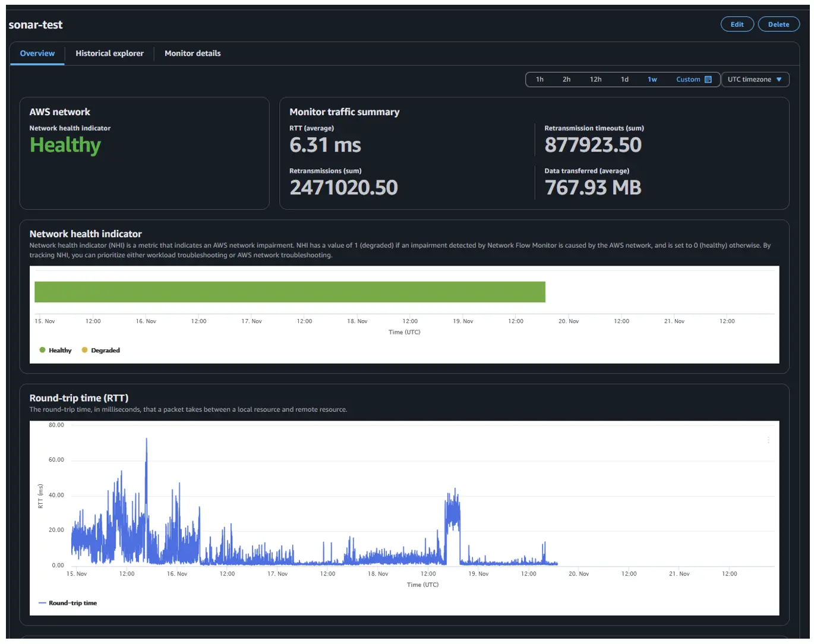Viewport: 814px width, 644px height.
Task: Click the UTC timezone dropdown arrow
Action: (779, 80)
